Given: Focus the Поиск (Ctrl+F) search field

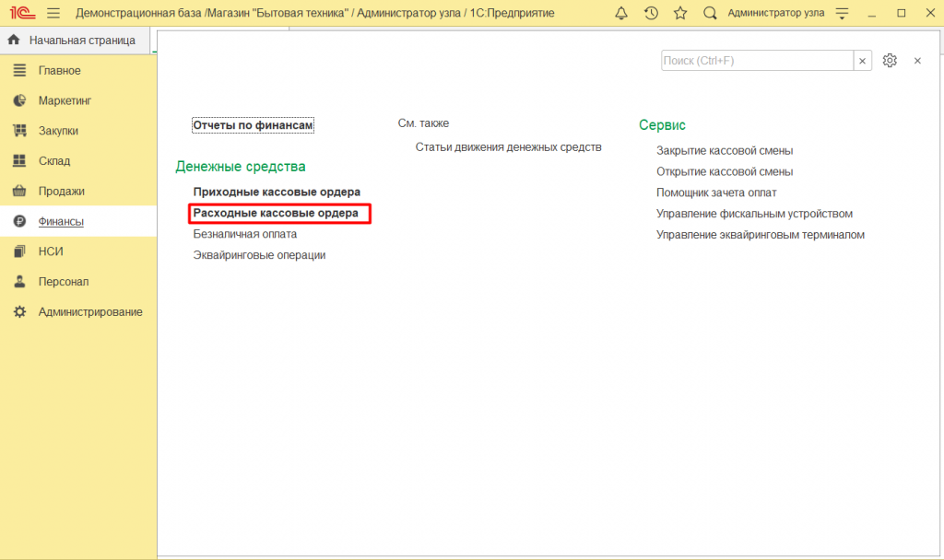Looking at the screenshot, I should (x=756, y=61).
